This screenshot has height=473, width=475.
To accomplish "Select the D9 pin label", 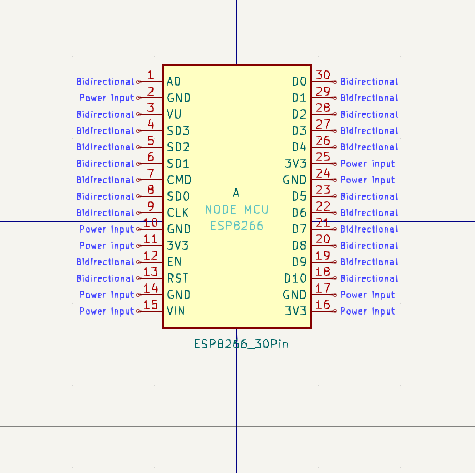I will (x=299, y=262).
